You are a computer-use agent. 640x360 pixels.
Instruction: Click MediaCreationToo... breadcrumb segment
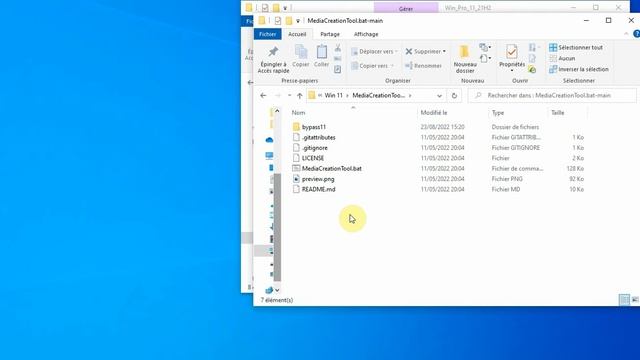click(x=378, y=96)
